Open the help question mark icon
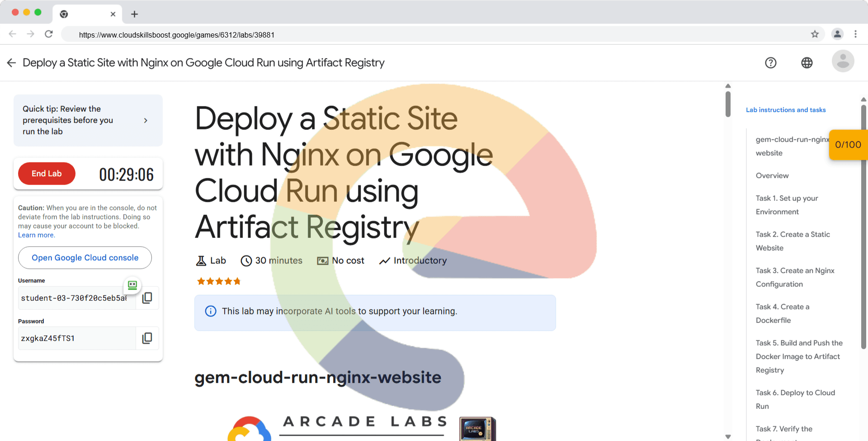868x441 pixels. coord(771,63)
